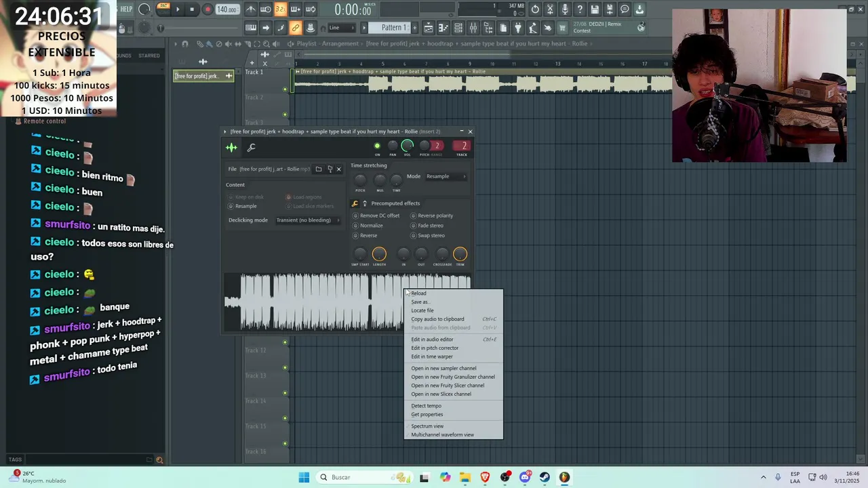Image resolution: width=868 pixels, height=488 pixels.
Task: Click the sampler waveform tab icon
Action: (x=232, y=148)
